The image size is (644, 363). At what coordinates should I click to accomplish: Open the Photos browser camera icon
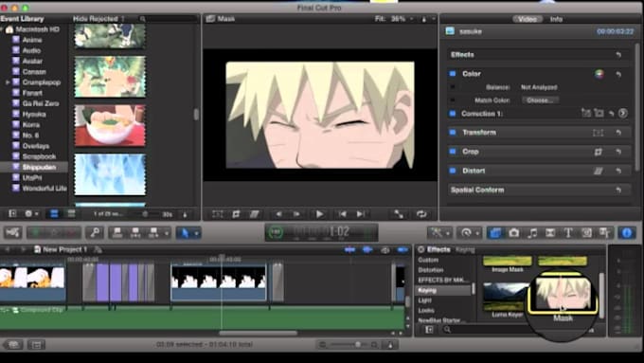tap(514, 233)
